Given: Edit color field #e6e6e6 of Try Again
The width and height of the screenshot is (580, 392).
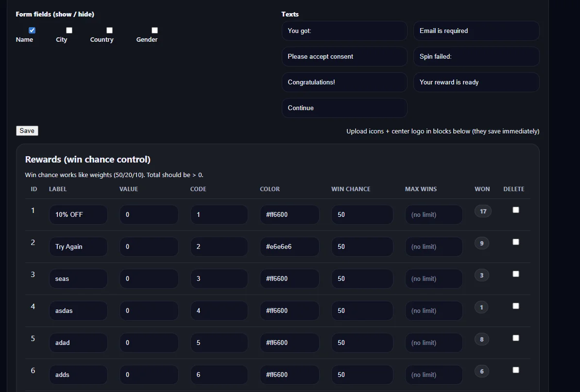Looking at the screenshot, I should click(290, 246).
